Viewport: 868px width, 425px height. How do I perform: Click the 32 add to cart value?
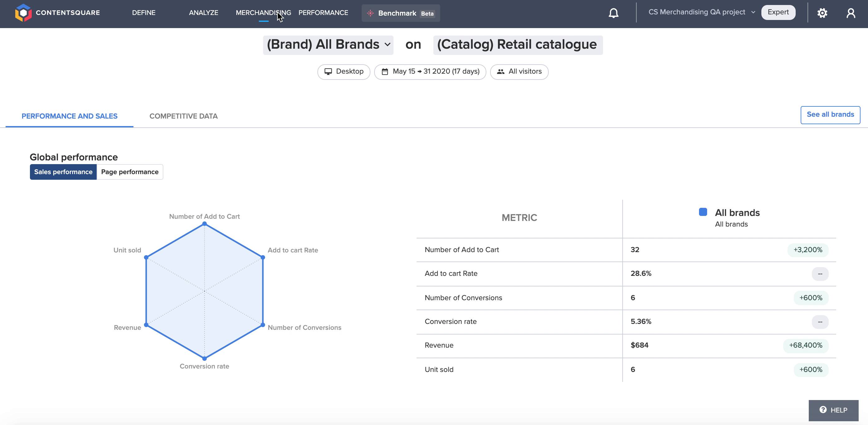635,250
